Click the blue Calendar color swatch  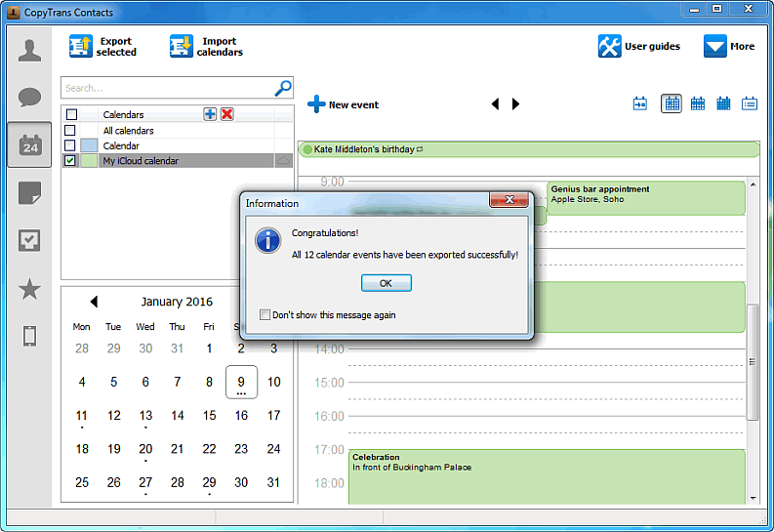point(89,145)
